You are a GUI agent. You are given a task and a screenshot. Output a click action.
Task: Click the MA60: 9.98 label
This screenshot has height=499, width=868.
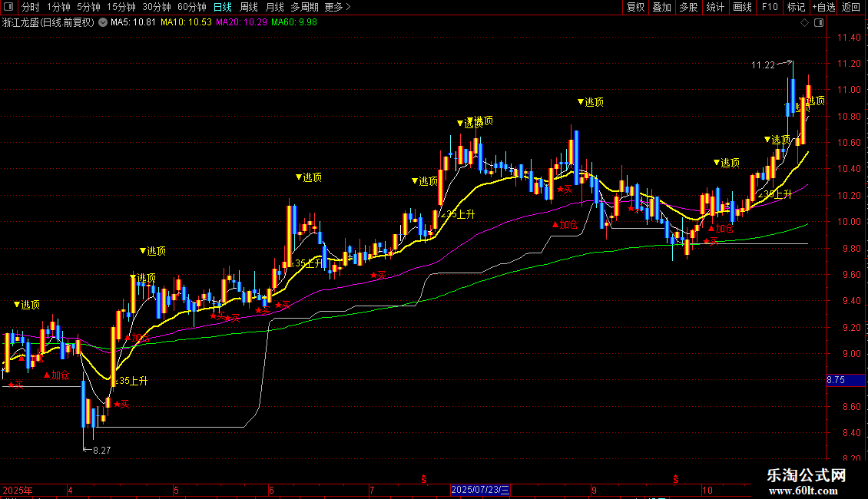click(x=294, y=23)
